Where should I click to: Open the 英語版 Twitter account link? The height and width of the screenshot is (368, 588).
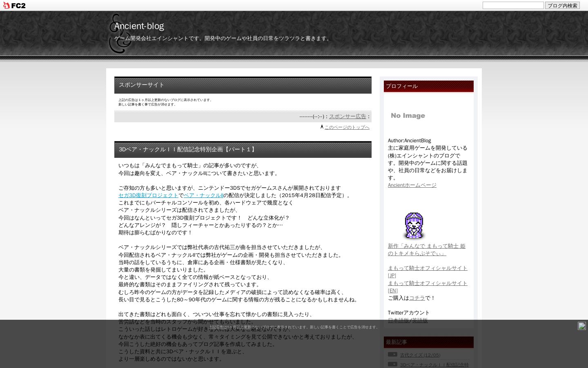[x=420, y=321]
